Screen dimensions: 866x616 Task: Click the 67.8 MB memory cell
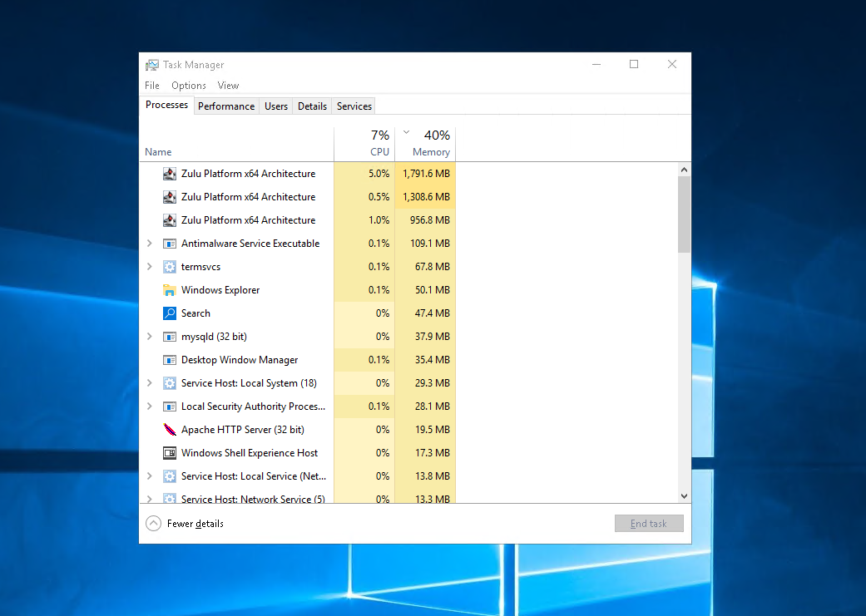tap(425, 267)
